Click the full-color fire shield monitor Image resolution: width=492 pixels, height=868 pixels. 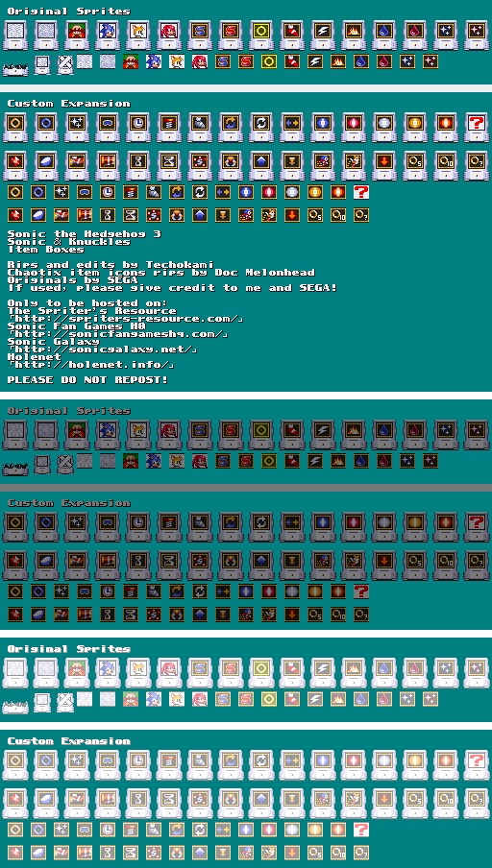pos(356,36)
